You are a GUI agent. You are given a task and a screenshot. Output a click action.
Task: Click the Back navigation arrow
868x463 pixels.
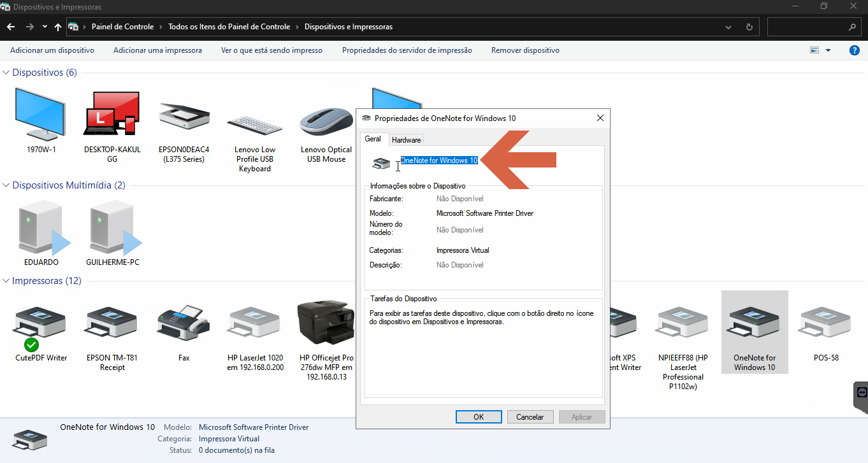pos(11,27)
